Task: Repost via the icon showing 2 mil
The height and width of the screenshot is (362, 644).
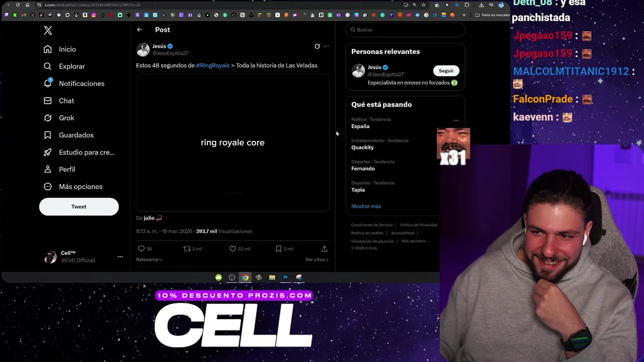Action: pos(193,249)
